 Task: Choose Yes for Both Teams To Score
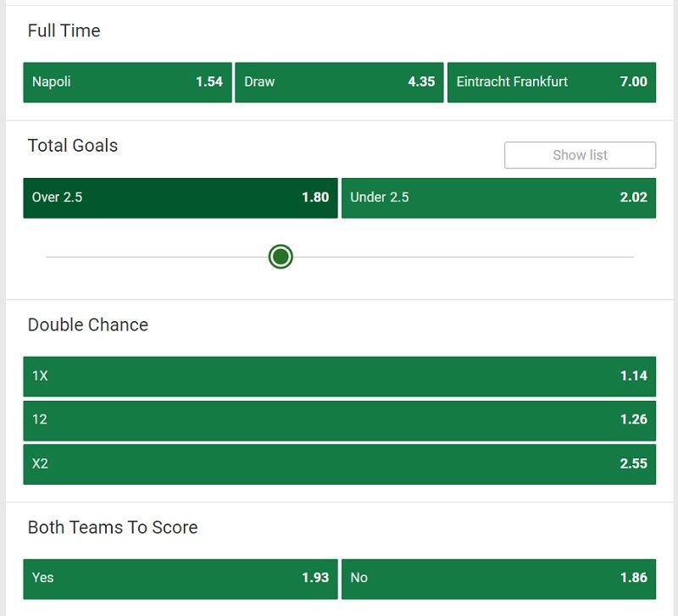181,579
